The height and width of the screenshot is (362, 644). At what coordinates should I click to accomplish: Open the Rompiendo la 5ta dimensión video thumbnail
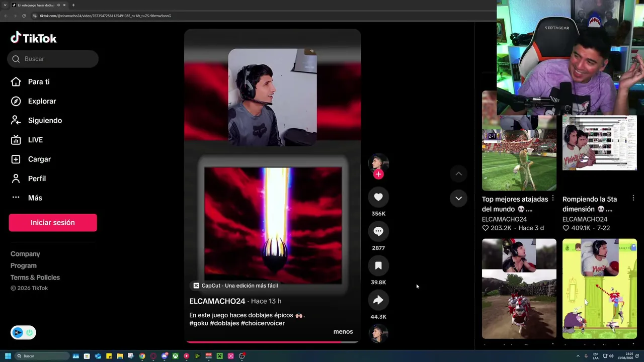click(x=600, y=143)
